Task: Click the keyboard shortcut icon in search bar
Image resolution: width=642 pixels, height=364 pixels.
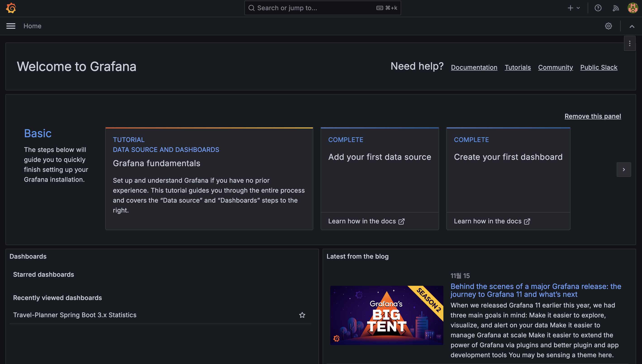Action: pyautogui.click(x=380, y=8)
